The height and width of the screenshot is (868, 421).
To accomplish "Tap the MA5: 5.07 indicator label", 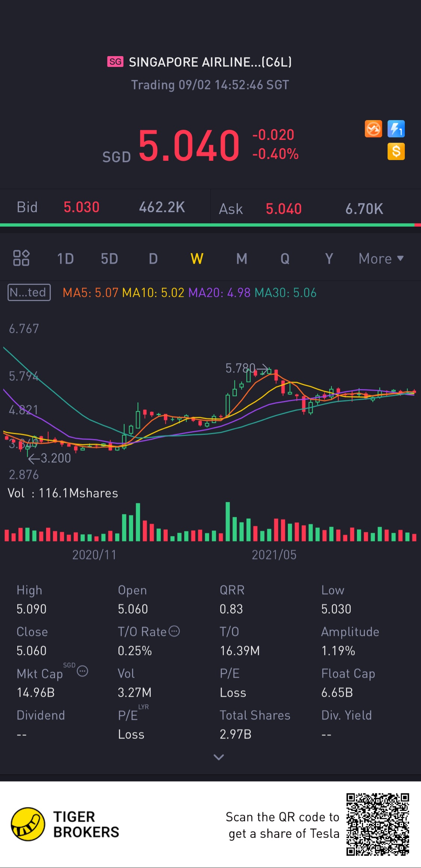I will coord(91,292).
